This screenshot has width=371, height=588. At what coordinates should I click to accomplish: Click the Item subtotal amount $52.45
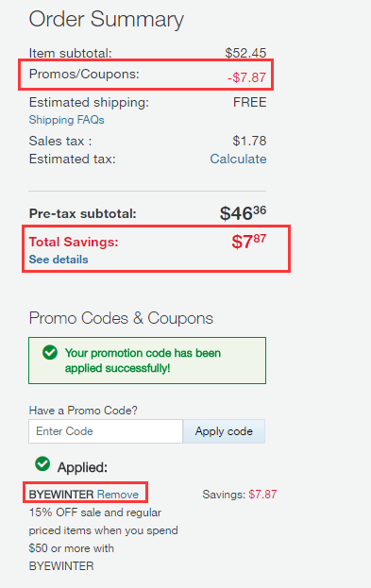point(245,53)
